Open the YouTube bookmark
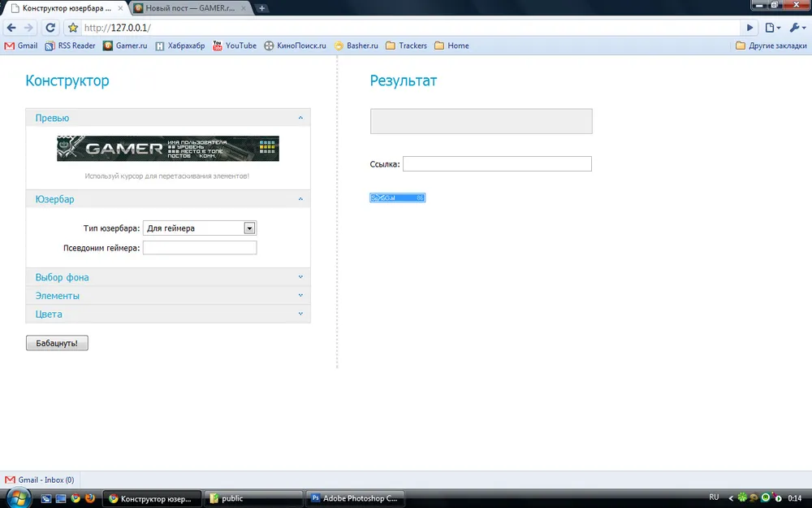This screenshot has width=812, height=508. [234, 46]
